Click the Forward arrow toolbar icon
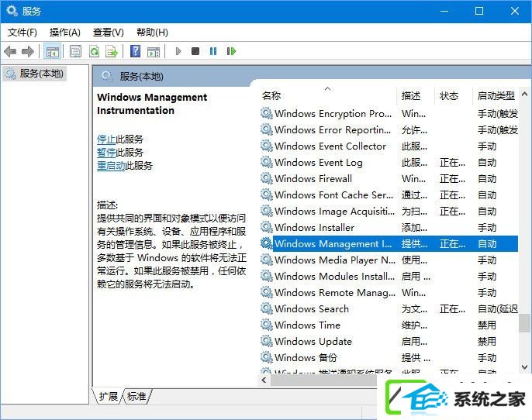The image size is (532, 420). [x=27, y=51]
